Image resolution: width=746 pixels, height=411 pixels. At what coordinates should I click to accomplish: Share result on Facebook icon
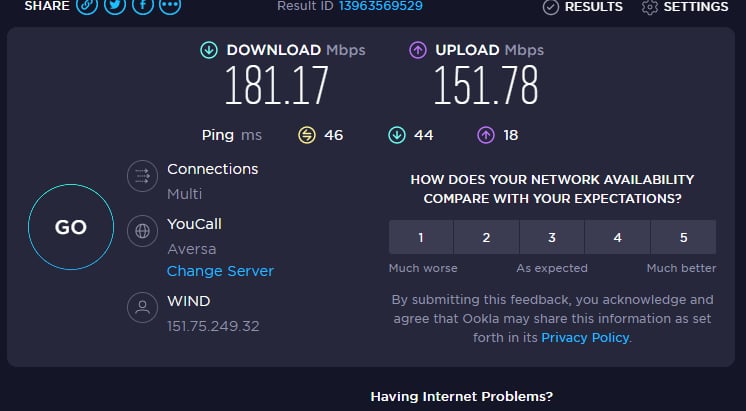click(x=142, y=6)
